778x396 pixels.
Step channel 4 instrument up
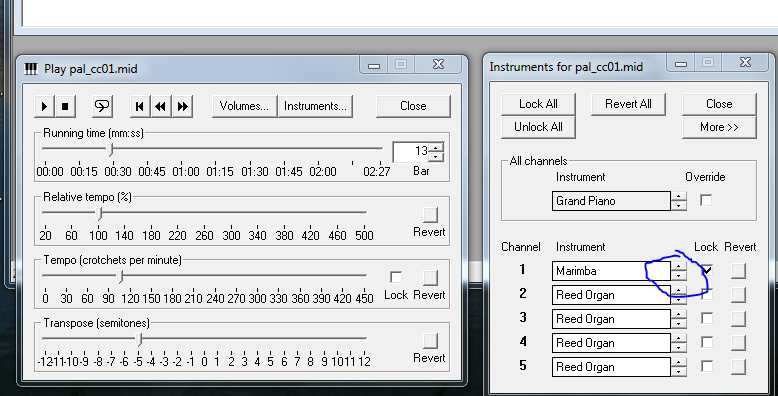pos(678,338)
